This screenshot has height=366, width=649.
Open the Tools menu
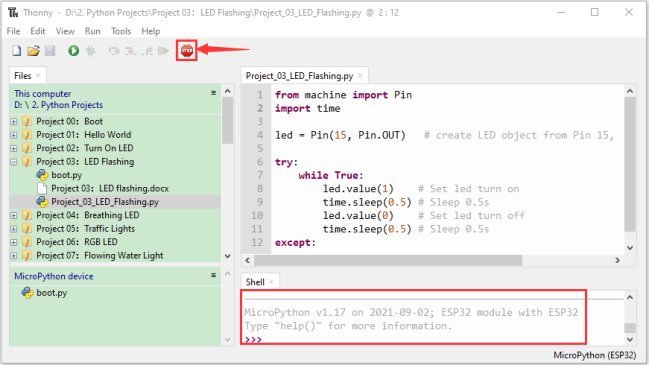(121, 31)
